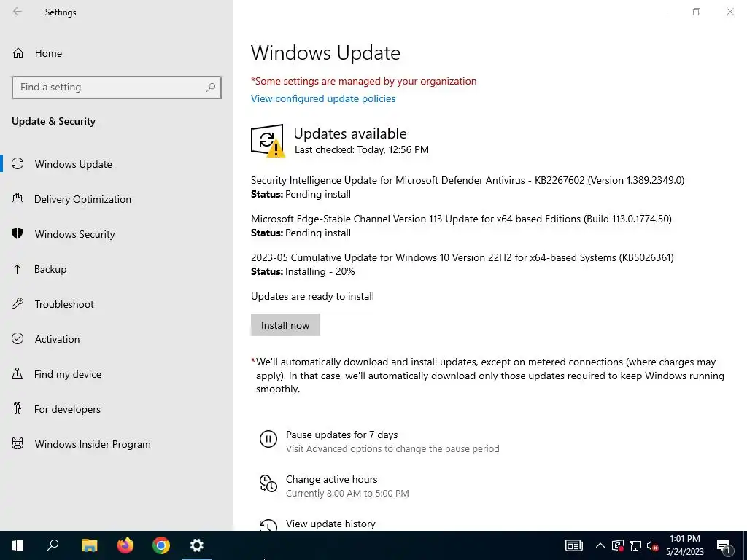Image resolution: width=747 pixels, height=560 pixels.
Task: Click the Windows Security shield icon
Action: click(x=18, y=233)
